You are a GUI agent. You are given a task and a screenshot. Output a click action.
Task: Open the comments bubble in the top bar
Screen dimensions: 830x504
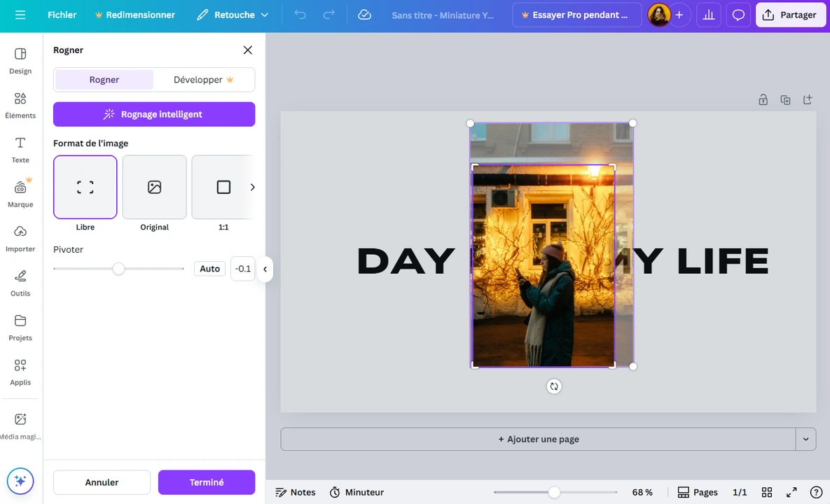coord(738,15)
